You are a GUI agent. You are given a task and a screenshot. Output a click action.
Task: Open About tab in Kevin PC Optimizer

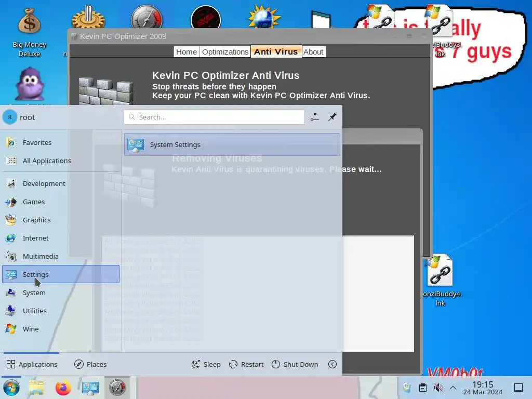tap(313, 52)
